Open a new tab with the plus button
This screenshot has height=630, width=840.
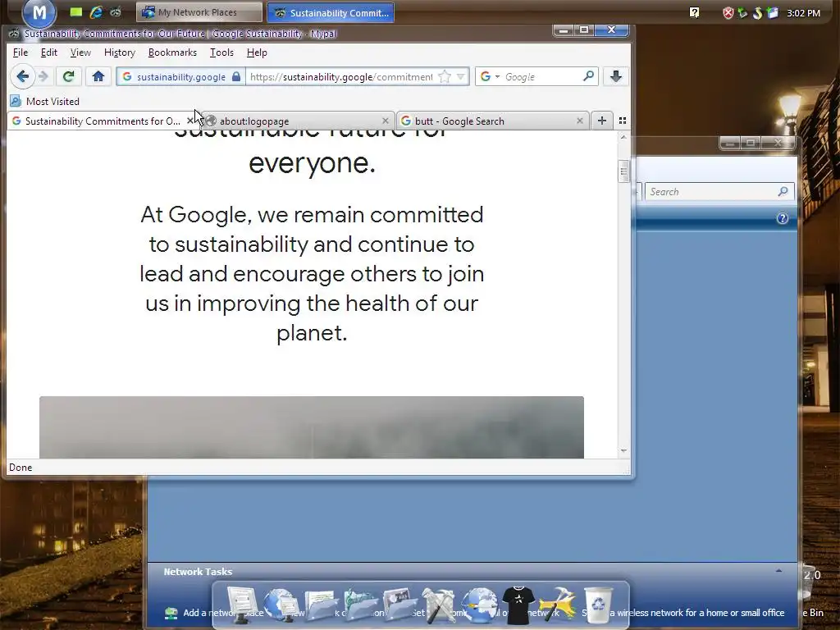pyautogui.click(x=601, y=121)
